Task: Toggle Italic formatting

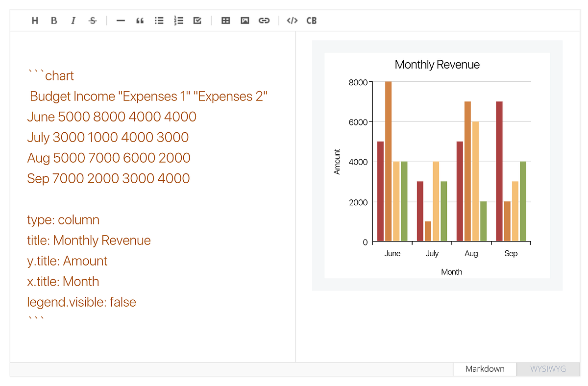Action: pos(73,21)
